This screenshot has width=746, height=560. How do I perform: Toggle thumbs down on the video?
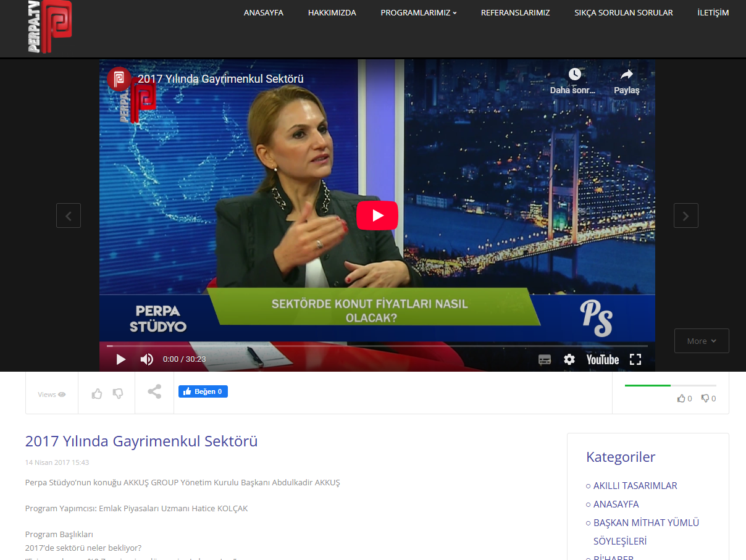point(118,393)
